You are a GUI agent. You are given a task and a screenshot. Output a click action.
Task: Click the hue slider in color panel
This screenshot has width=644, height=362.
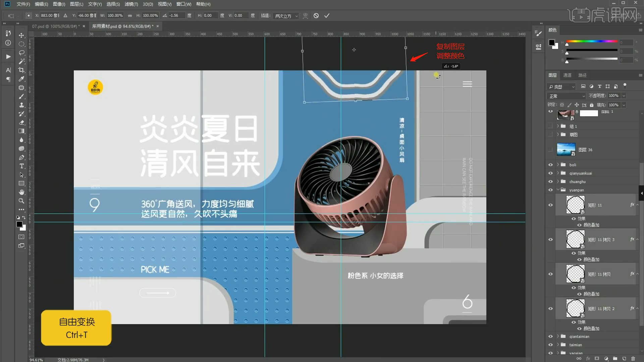click(x=592, y=41)
